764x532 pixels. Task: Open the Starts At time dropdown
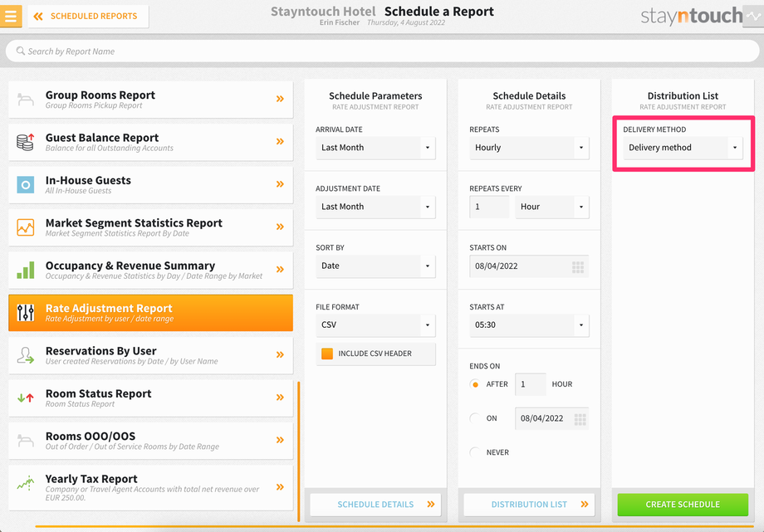pos(529,325)
